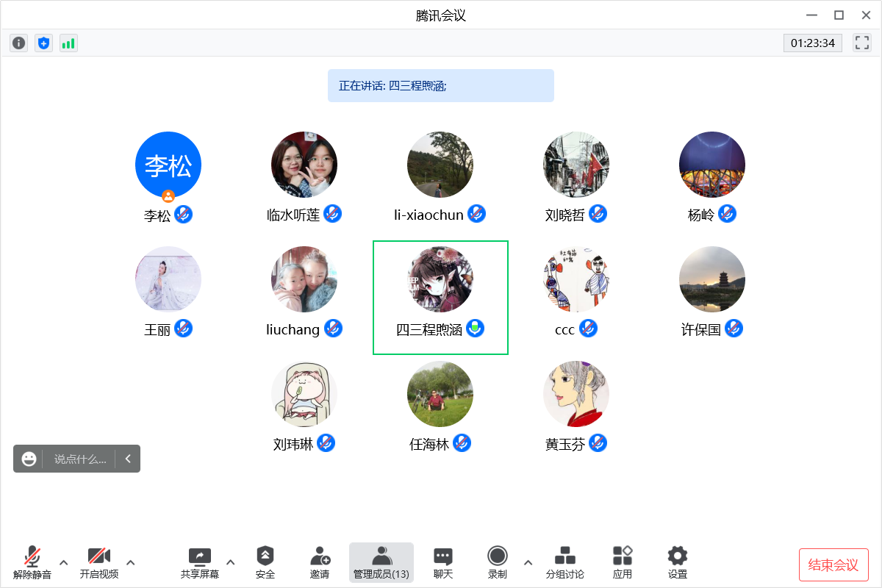Click the name label 许保国
This screenshot has height=588, width=882.
click(701, 329)
